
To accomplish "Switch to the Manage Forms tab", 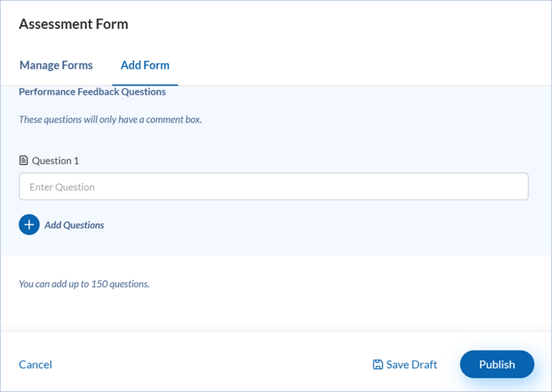I will point(56,65).
